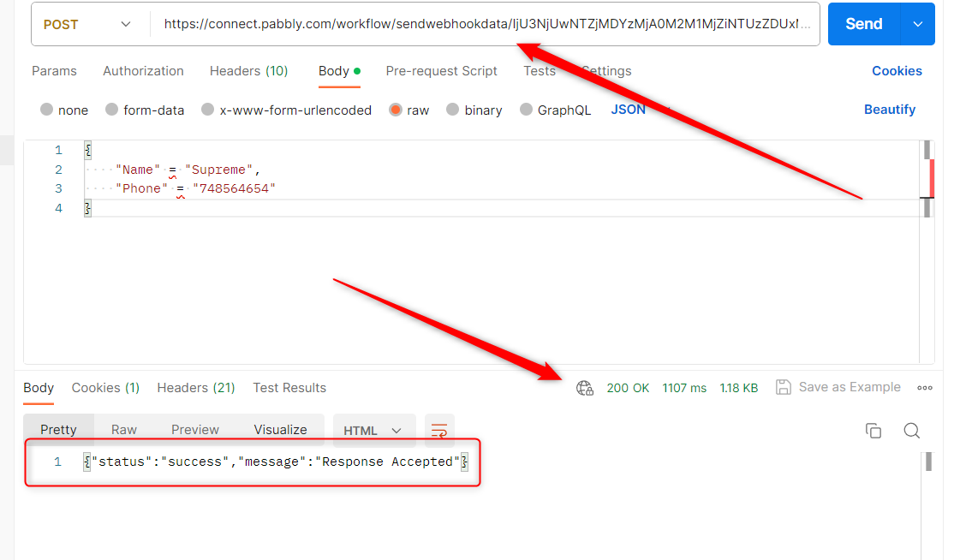The height and width of the screenshot is (560, 954).
Task: Click the Save as Example disk icon
Action: click(783, 387)
